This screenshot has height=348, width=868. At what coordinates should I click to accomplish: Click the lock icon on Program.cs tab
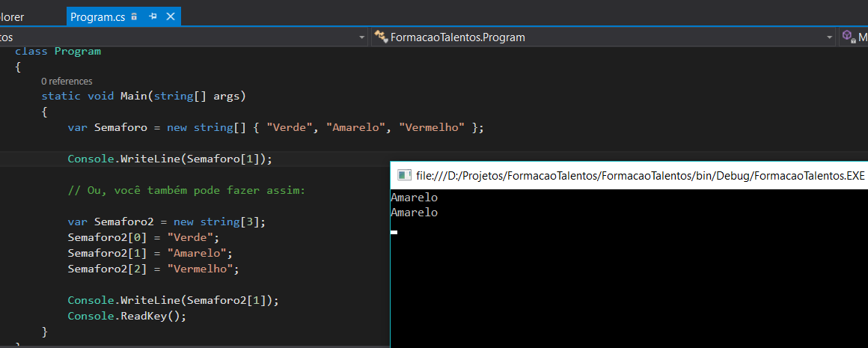coord(134,17)
